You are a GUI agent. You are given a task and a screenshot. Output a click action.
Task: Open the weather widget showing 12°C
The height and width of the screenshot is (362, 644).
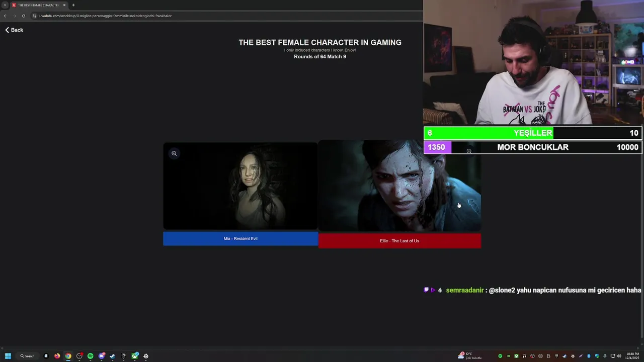click(469, 356)
